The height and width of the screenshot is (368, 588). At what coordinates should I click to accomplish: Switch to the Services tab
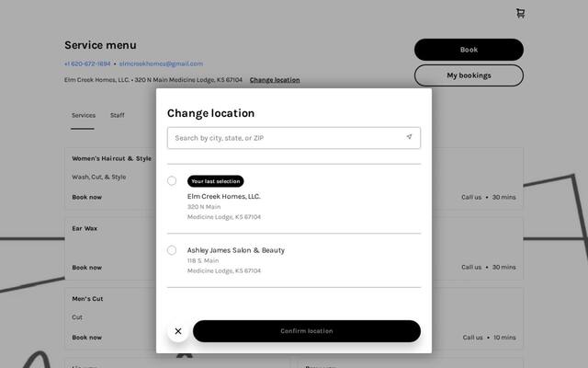pyautogui.click(x=84, y=115)
